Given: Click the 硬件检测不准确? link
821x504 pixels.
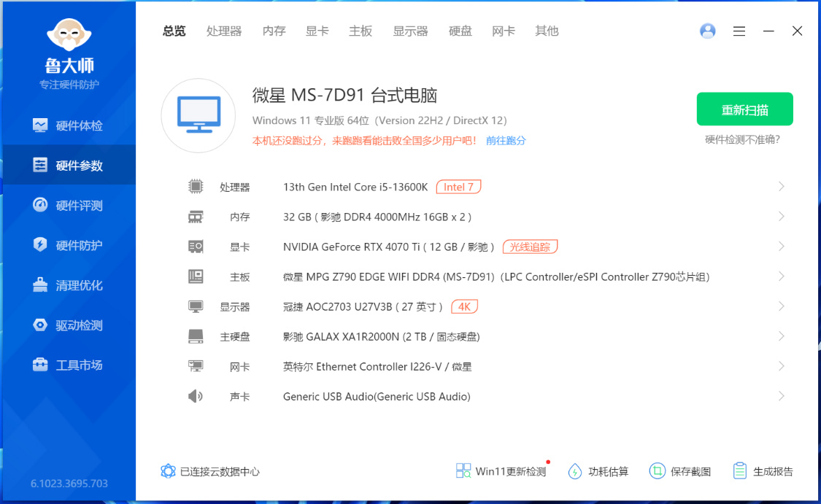Looking at the screenshot, I should 742,139.
